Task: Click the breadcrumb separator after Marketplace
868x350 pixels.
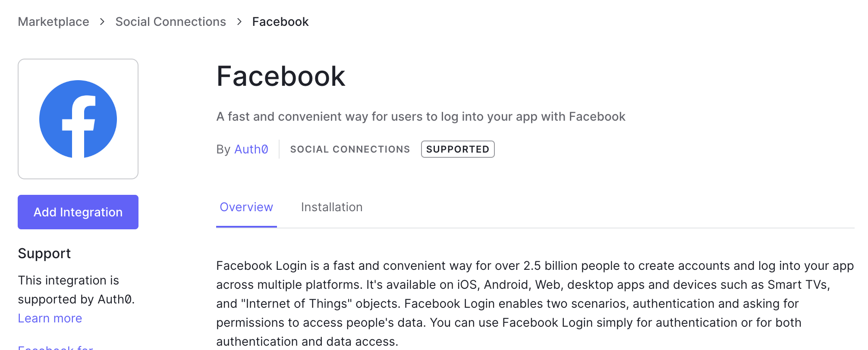Action: [x=102, y=22]
